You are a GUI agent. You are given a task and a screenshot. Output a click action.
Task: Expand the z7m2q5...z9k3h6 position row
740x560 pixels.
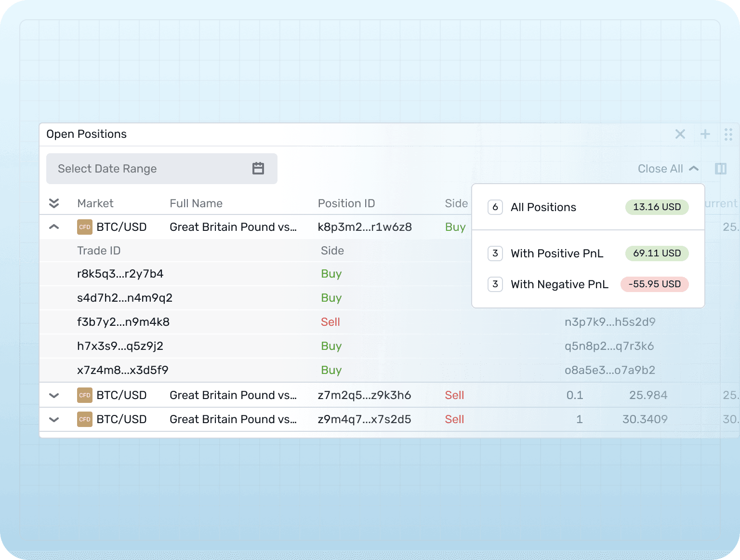pos(54,395)
